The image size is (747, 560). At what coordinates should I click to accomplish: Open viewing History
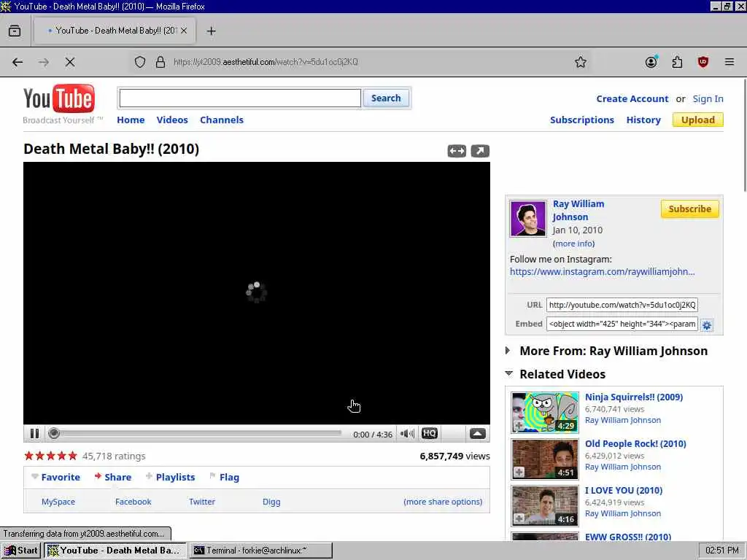point(643,120)
